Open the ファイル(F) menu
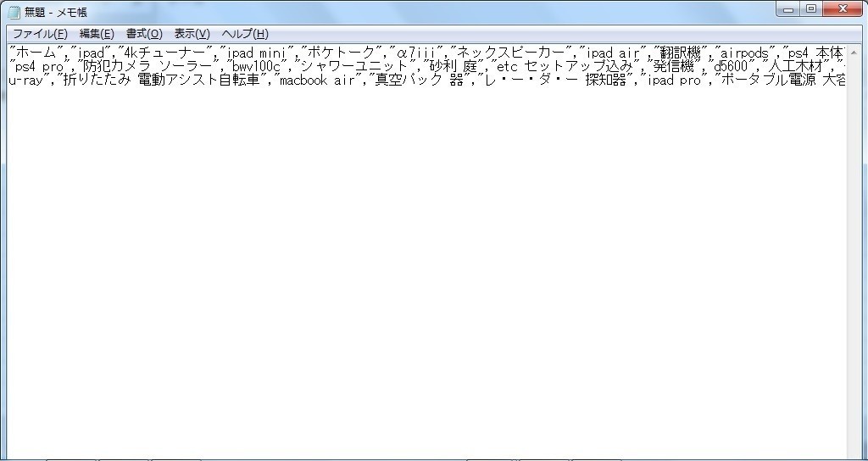The image size is (868, 461). pos(40,34)
